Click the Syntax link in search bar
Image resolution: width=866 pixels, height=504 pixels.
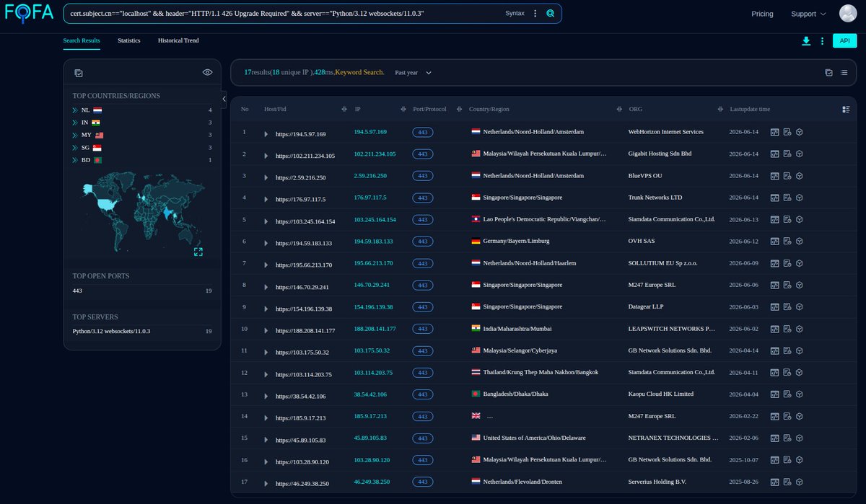click(x=515, y=14)
